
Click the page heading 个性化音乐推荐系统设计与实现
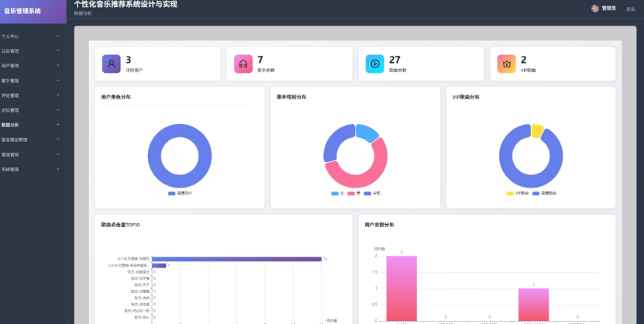pyautogui.click(x=126, y=5)
